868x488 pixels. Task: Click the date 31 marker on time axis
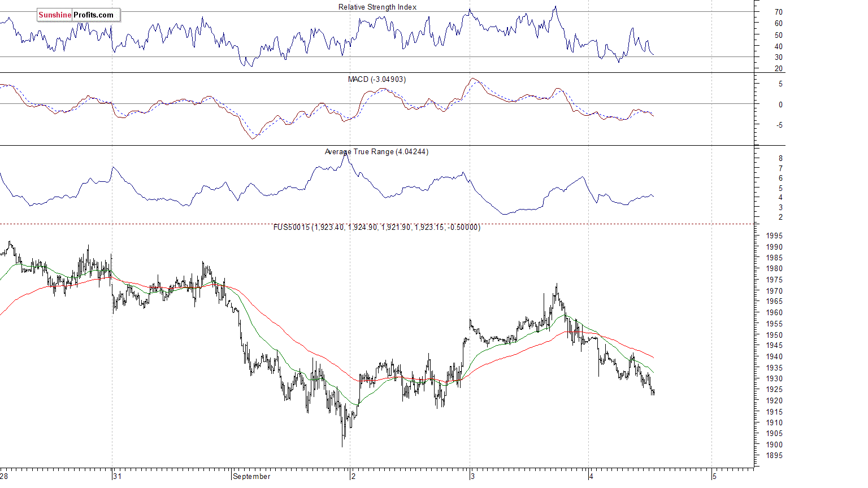click(118, 476)
